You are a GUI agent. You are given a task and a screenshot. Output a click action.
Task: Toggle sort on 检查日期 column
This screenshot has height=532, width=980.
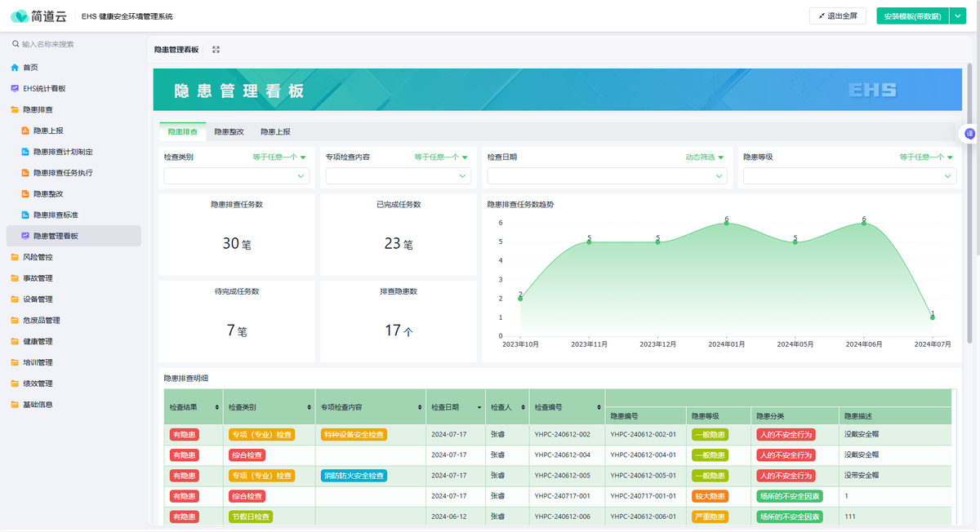478,407
